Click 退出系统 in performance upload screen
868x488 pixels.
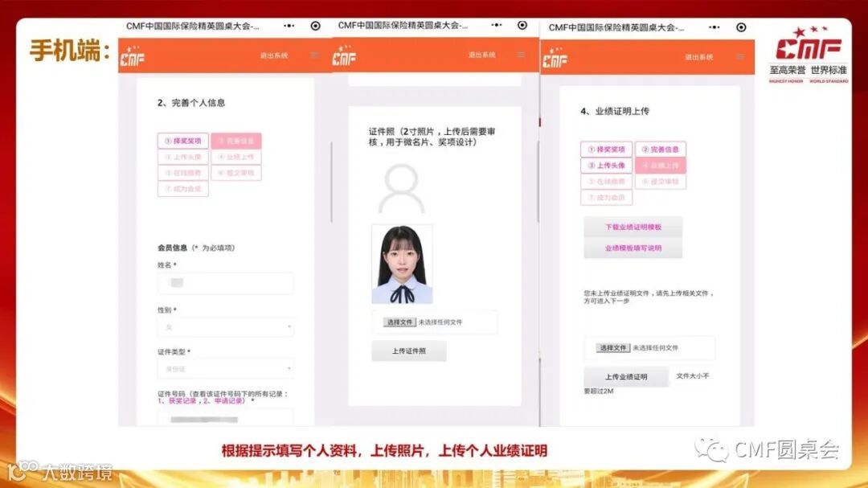point(699,57)
